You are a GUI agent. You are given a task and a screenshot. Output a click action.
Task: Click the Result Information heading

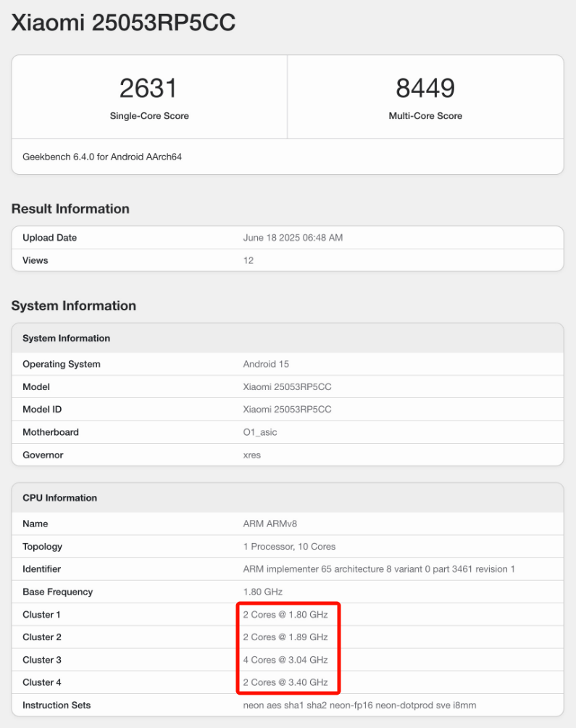(70, 209)
